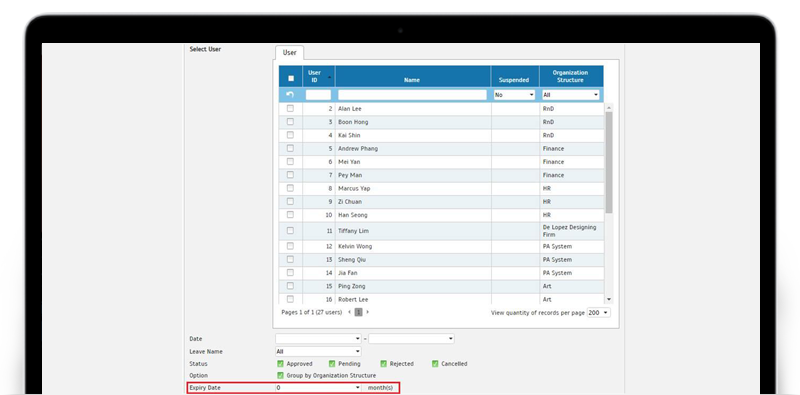Click Kelvin Wong in the user list
This screenshot has width=800, height=395.
click(x=355, y=246)
